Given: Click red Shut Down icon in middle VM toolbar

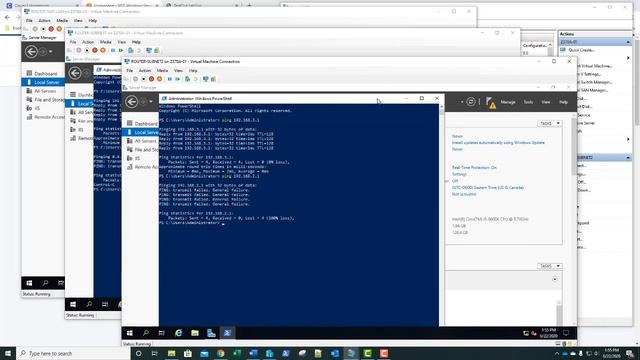Looking at the screenshot, I should 95,51.
